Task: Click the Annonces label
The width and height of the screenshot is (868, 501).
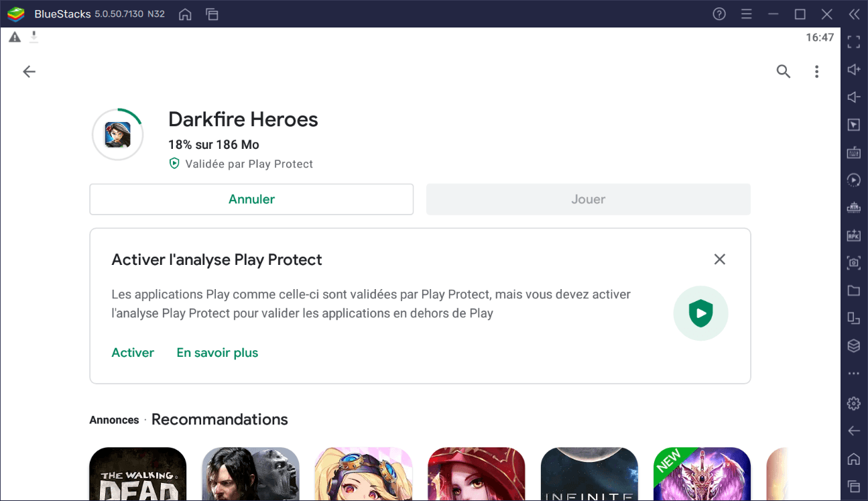Action: pyautogui.click(x=114, y=420)
